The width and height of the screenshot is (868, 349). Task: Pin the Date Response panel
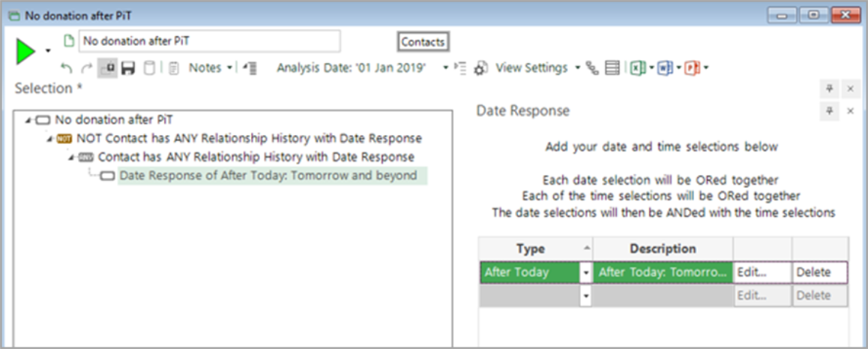(x=830, y=111)
